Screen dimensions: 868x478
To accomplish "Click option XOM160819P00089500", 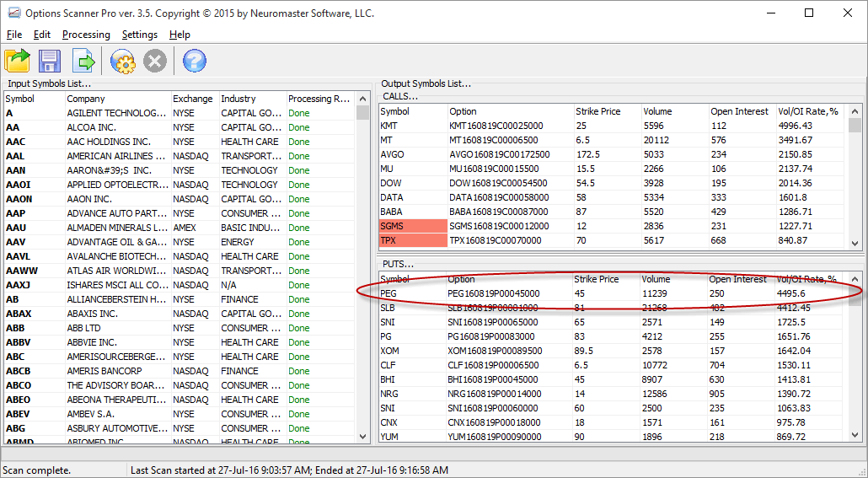I will coord(495,352).
